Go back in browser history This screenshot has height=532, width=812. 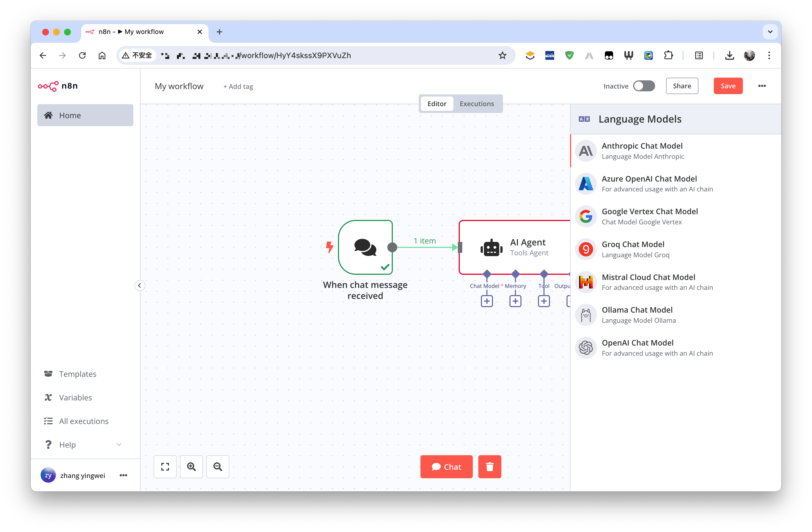pos(43,55)
